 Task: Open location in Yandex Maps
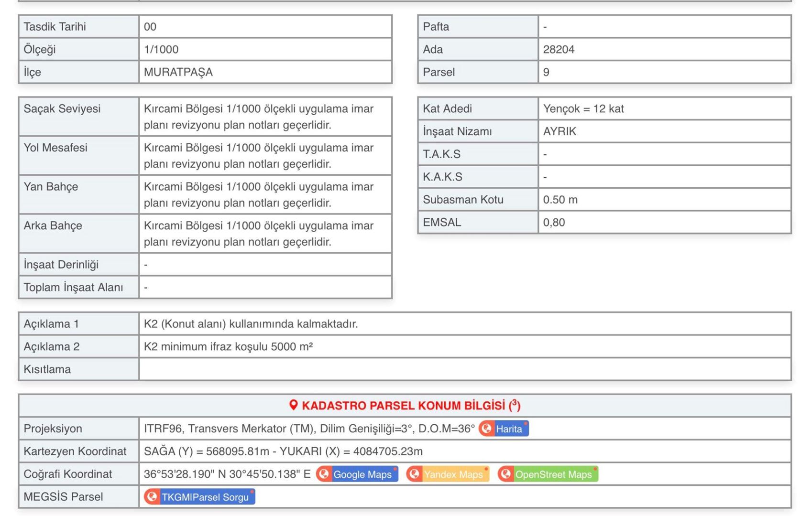point(453,474)
